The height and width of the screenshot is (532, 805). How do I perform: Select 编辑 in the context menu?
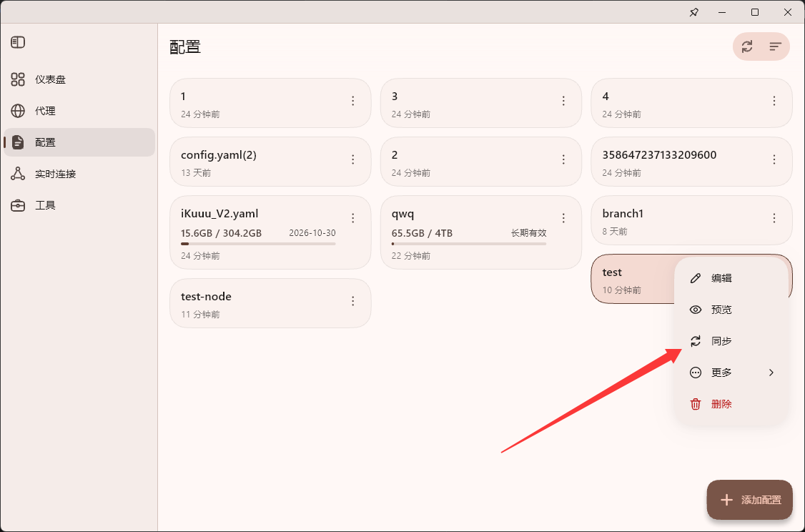[x=731, y=278]
